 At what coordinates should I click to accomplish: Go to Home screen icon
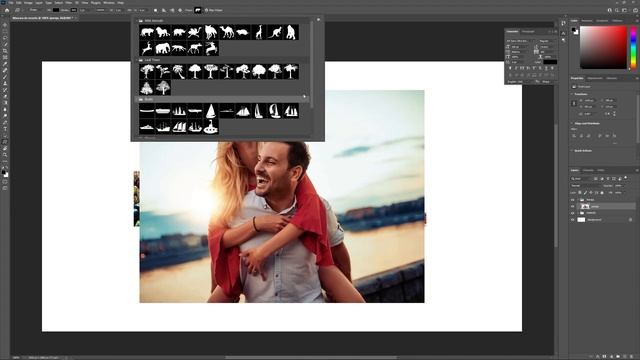click(7, 10)
